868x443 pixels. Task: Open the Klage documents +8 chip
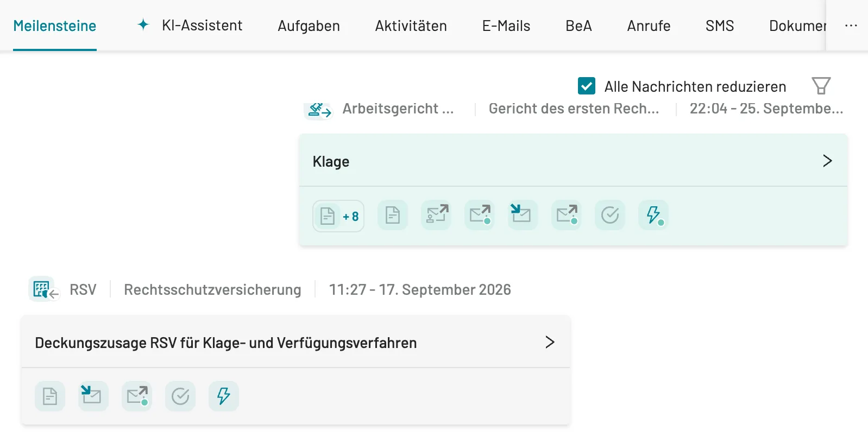(x=338, y=216)
